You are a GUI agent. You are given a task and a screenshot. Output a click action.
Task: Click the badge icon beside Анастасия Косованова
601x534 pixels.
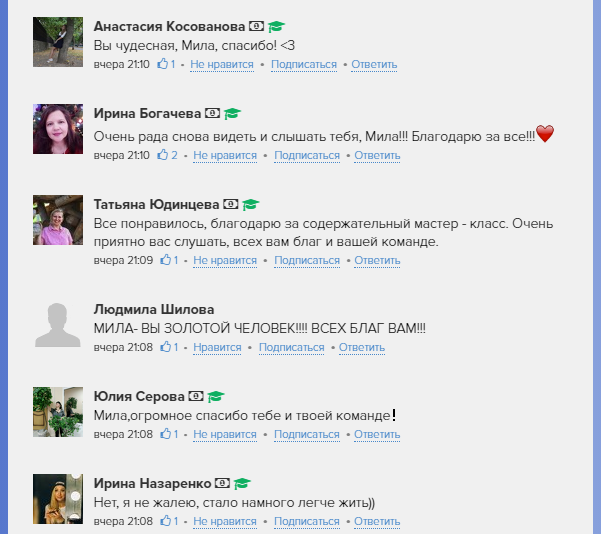[256, 26]
